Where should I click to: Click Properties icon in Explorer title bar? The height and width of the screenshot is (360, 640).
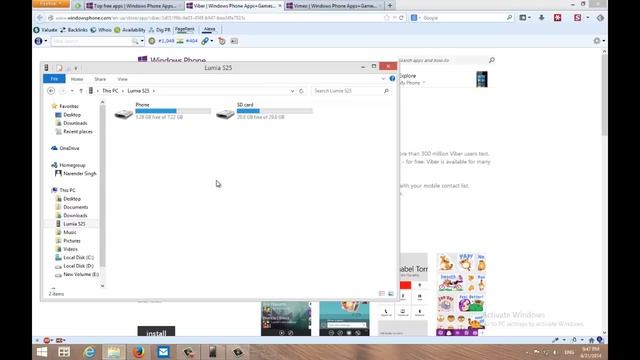coord(60,68)
